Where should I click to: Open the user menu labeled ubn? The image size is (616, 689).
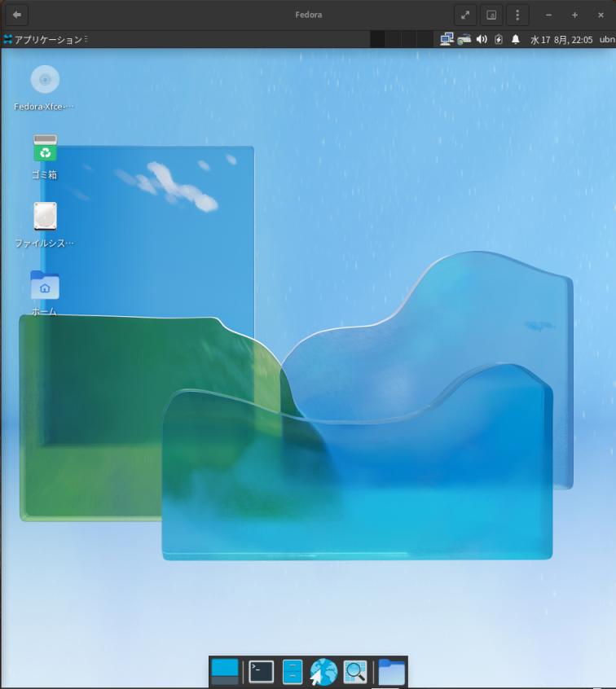click(607, 40)
